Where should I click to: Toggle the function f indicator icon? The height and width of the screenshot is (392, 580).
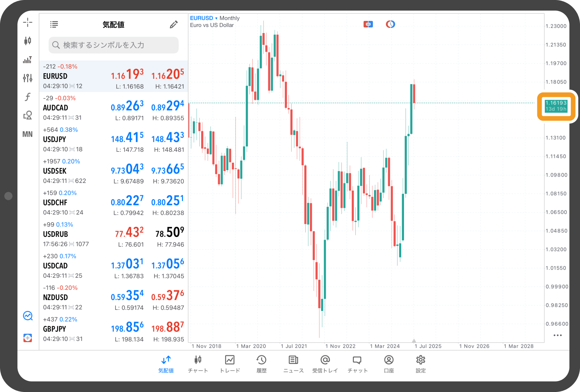click(27, 97)
